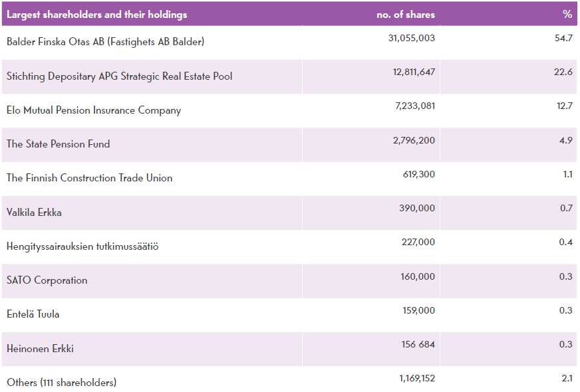Click the 2.1 percentage value
This screenshot has height=392, width=580.
click(x=567, y=378)
